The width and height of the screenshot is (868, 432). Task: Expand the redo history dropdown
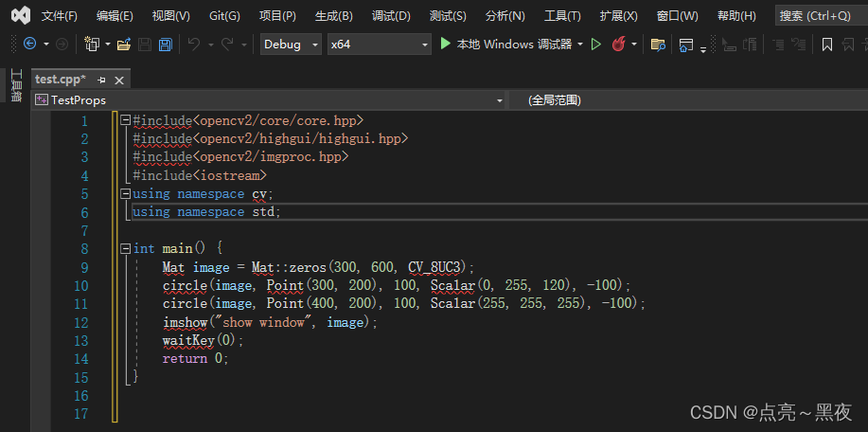tap(244, 45)
